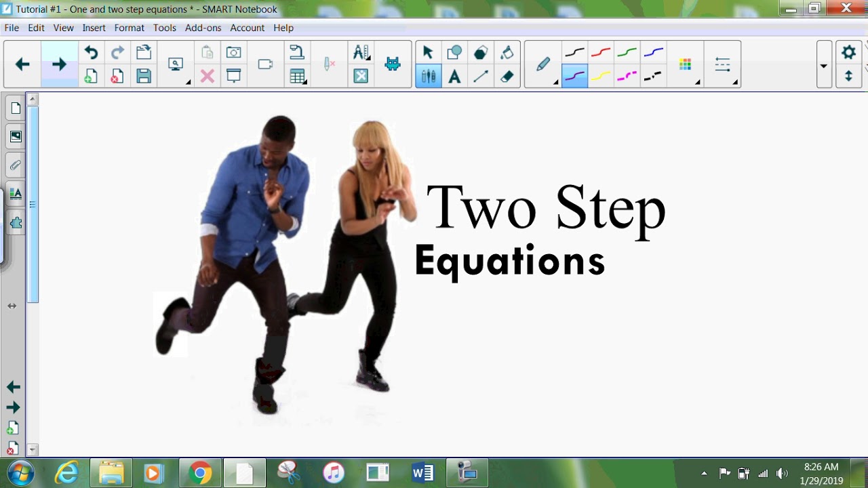
Task: Add a new page from the toolbar
Action: [x=91, y=76]
